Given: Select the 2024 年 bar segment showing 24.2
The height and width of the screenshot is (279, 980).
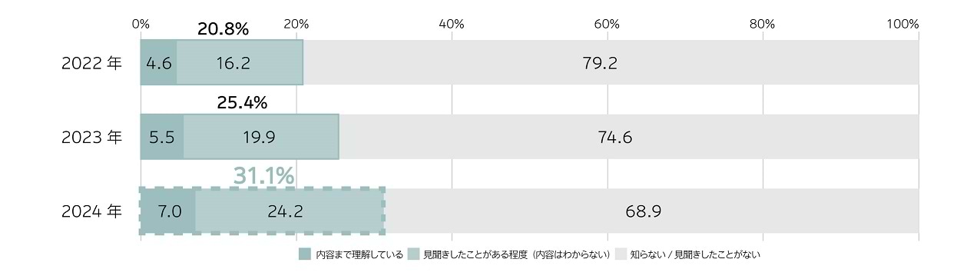Looking at the screenshot, I should pyautogui.click(x=289, y=211).
